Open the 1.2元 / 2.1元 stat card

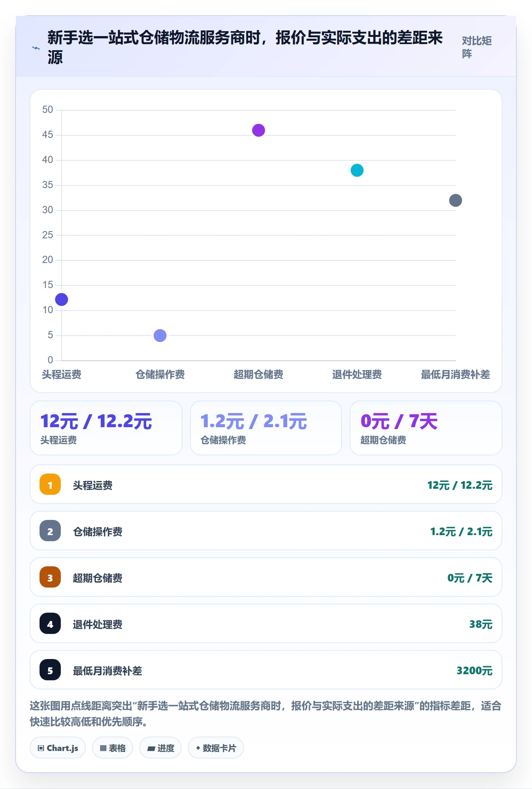click(266, 428)
